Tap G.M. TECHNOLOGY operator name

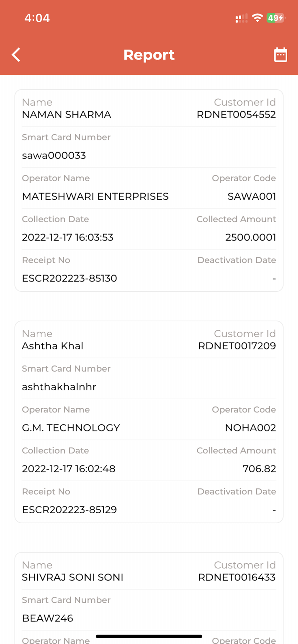click(x=71, y=428)
